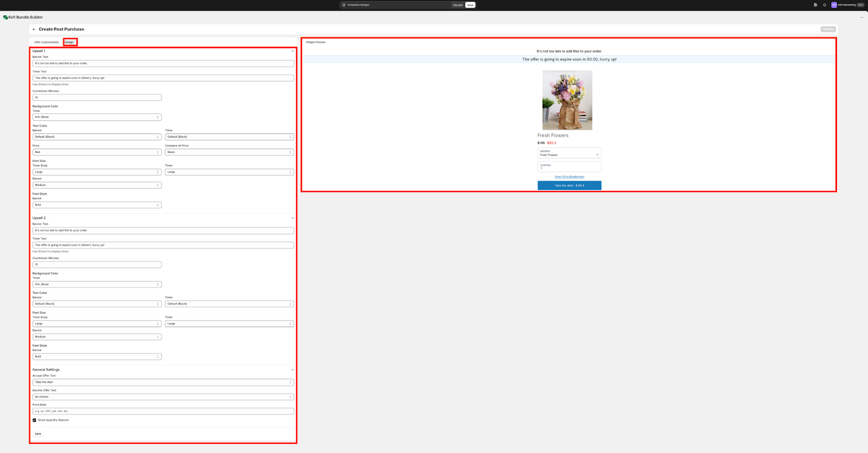Click the Fresh Flowers product image
This screenshot has width=868, height=453.
pos(567,100)
